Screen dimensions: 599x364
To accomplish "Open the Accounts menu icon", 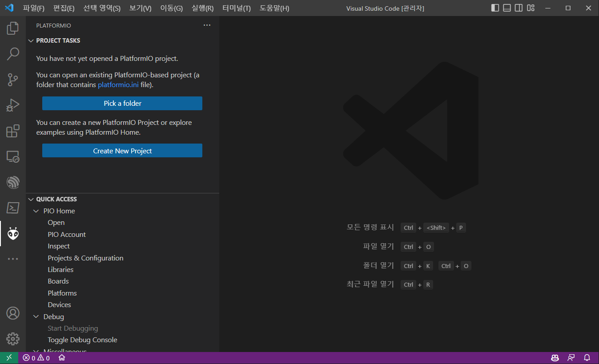I will (x=13, y=313).
